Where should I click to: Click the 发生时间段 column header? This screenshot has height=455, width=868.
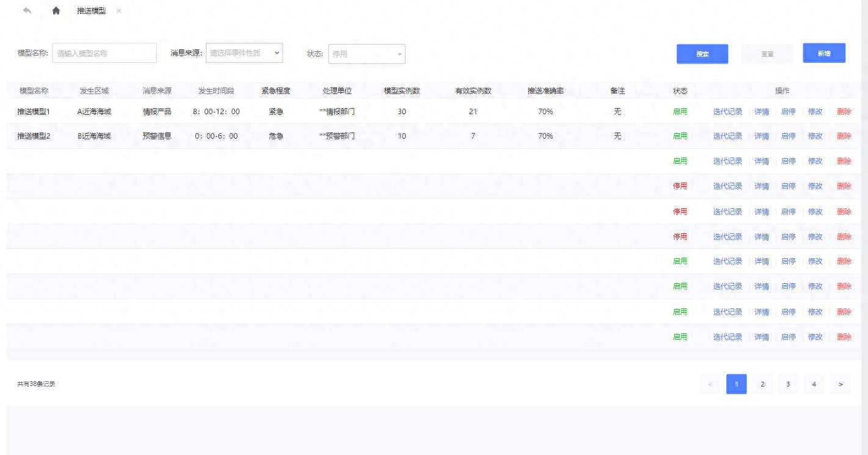[x=216, y=91]
